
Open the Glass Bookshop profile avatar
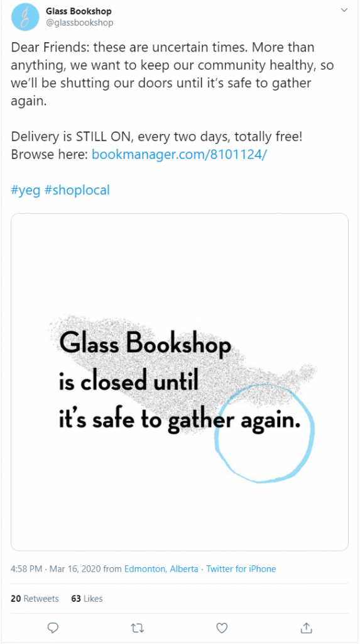tap(25, 17)
